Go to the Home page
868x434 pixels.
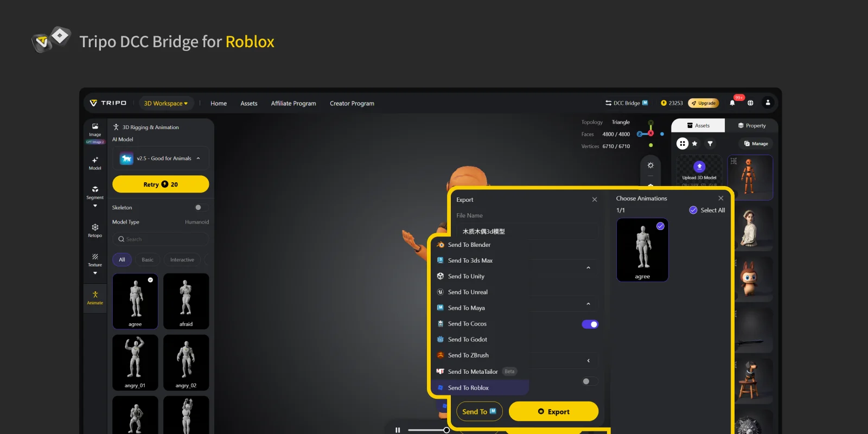pyautogui.click(x=219, y=103)
